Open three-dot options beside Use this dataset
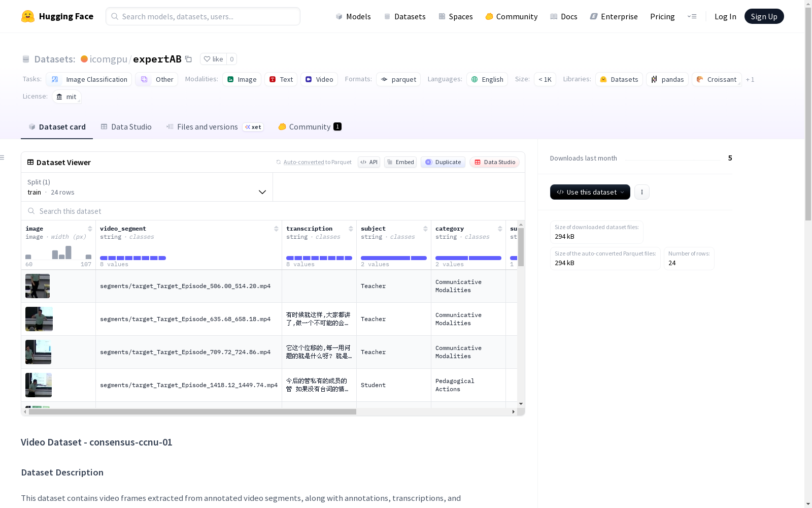The image size is (812, 508). (641, 192)
